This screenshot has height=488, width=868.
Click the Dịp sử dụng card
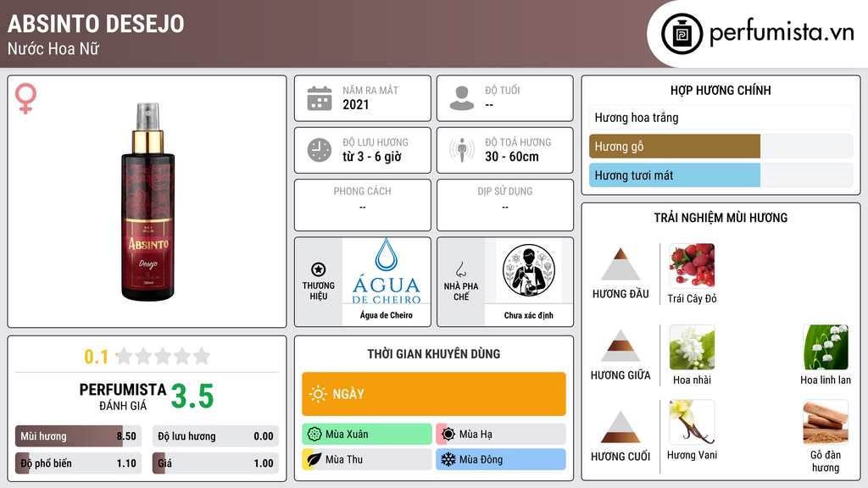click(x=505, y=205)
